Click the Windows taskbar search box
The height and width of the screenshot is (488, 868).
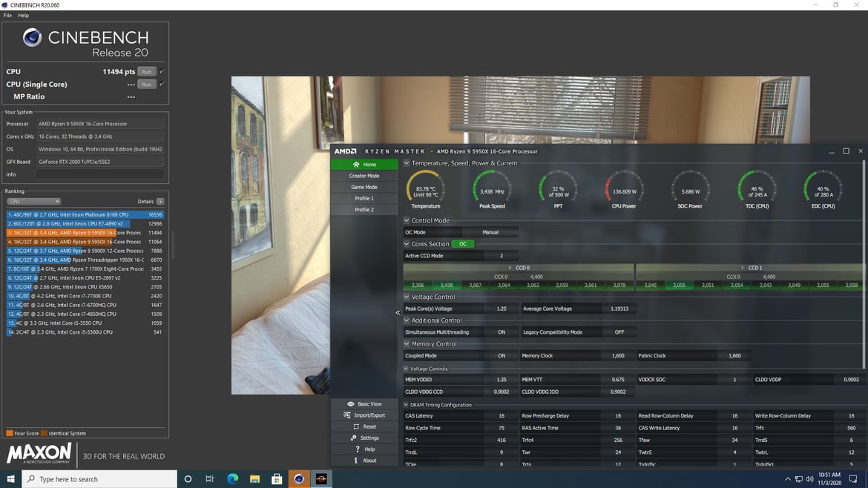click(99, 479)
